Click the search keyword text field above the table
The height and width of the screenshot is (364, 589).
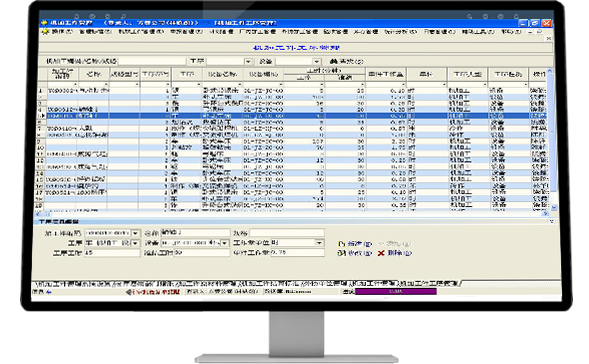(152, 61)
